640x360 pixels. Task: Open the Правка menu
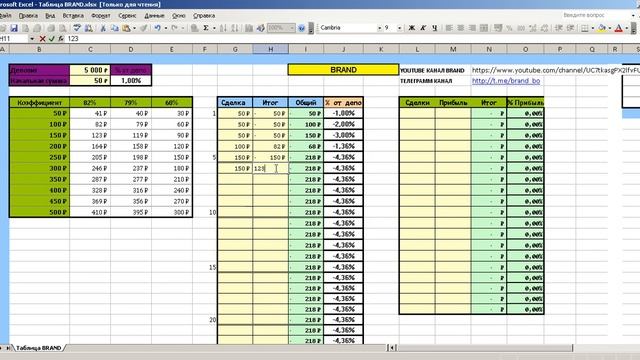point(28,16)
